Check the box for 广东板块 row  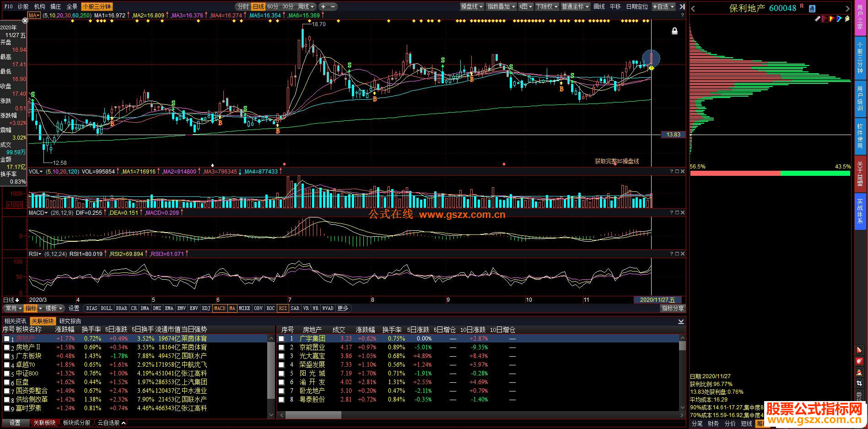point(6,356)
